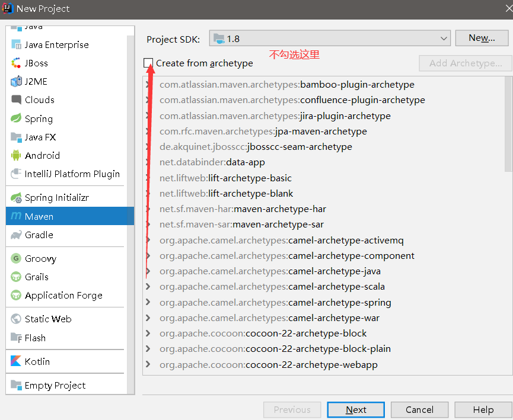The width and height of the screenshot is (513, 420).
Task: Click the project type list scrollbar
Action: pos(130,214)
